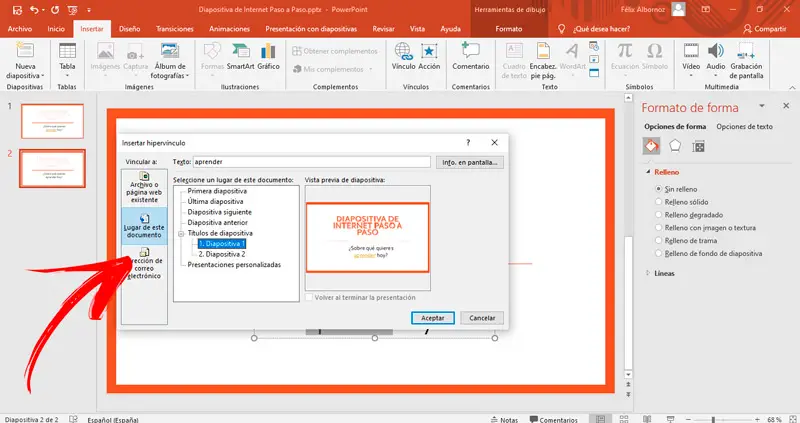Open the Nueva diapositiva dropdown
Screen dimensions: 800x423
25,73
